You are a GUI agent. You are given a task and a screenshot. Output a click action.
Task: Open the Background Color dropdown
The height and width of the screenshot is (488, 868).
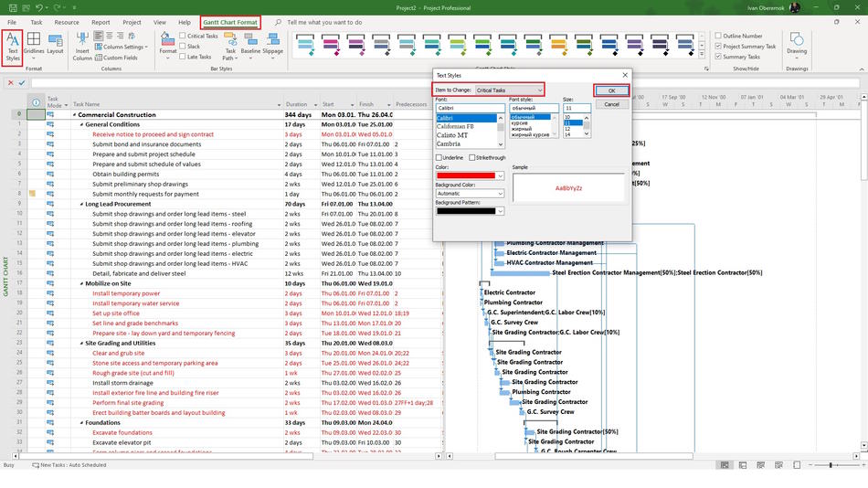pos(470,194)
